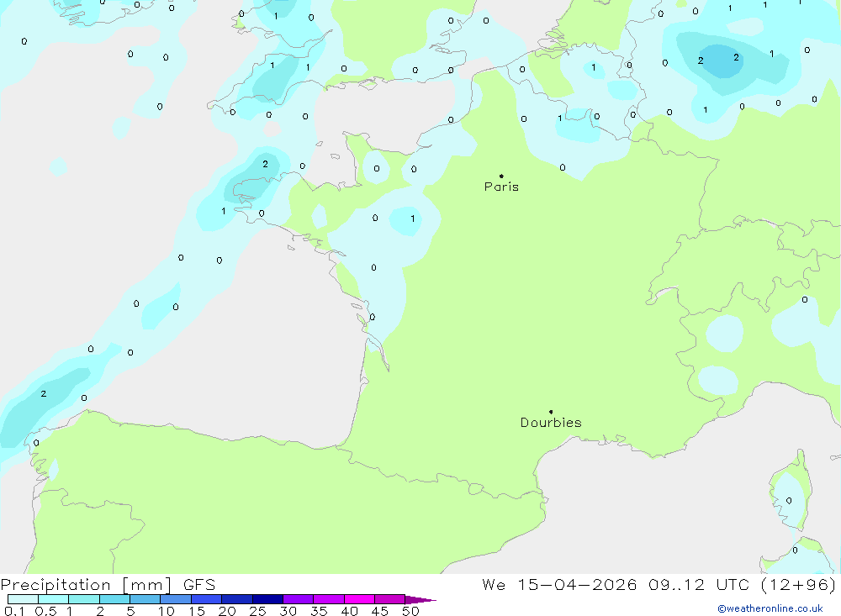Pick the 15–20 mm bright blue legend swatch
Screen dimensions: 841x616
point(207,599)
